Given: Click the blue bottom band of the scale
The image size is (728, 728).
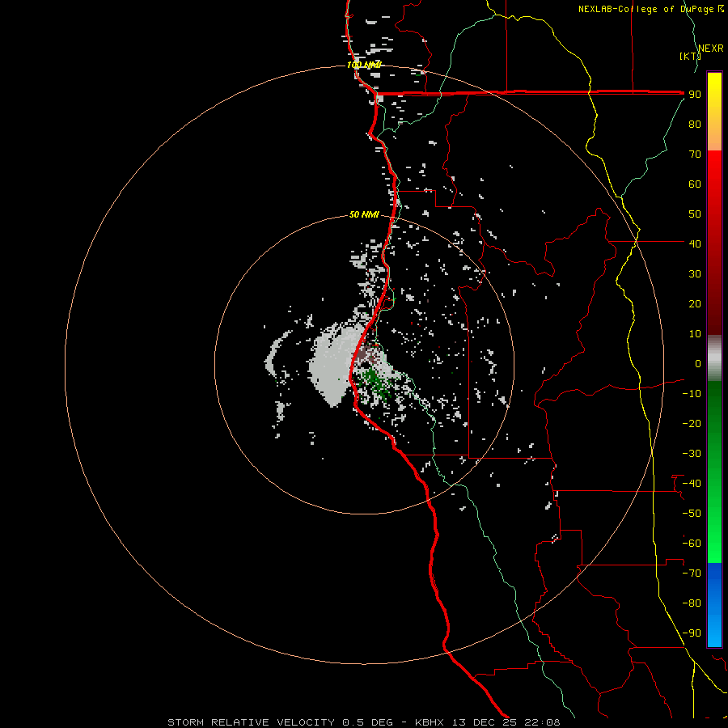Looking at the screenshot, I should (714, 605).
